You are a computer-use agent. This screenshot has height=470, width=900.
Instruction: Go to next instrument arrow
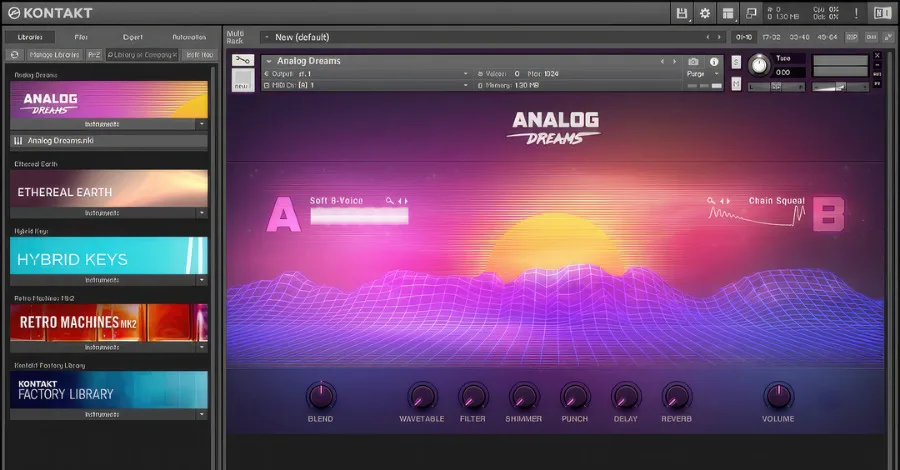(674, 61)
